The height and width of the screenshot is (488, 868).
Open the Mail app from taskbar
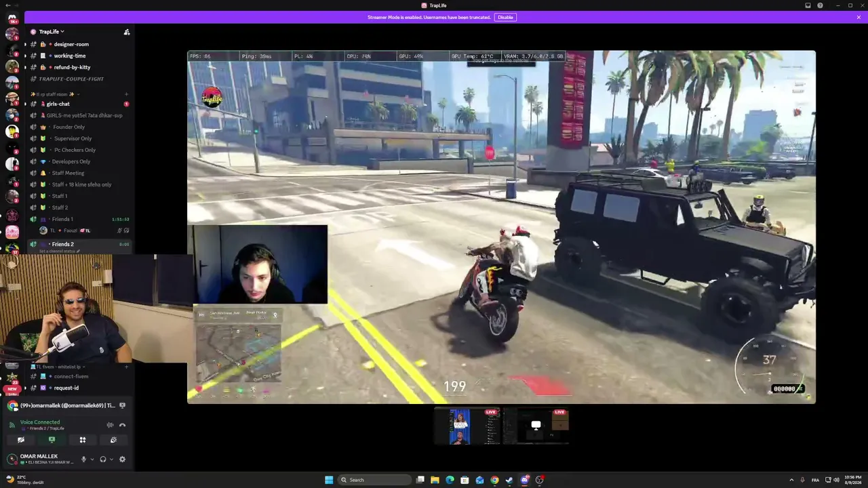[479, 480]
